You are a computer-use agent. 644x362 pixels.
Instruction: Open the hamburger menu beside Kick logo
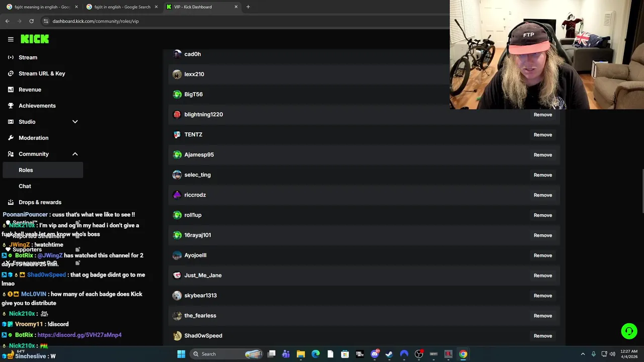(x=11, y=39)
